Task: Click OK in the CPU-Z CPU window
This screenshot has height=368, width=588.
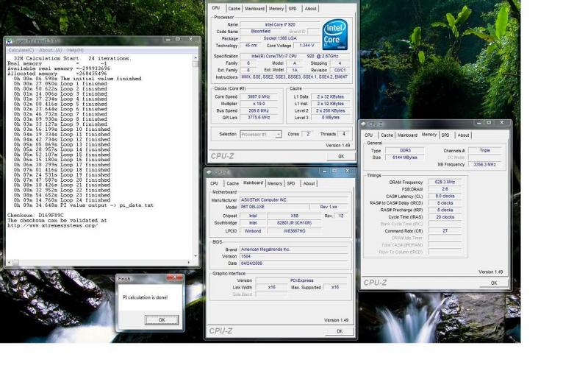Action: pyautogui.click(x=341, y=157)
